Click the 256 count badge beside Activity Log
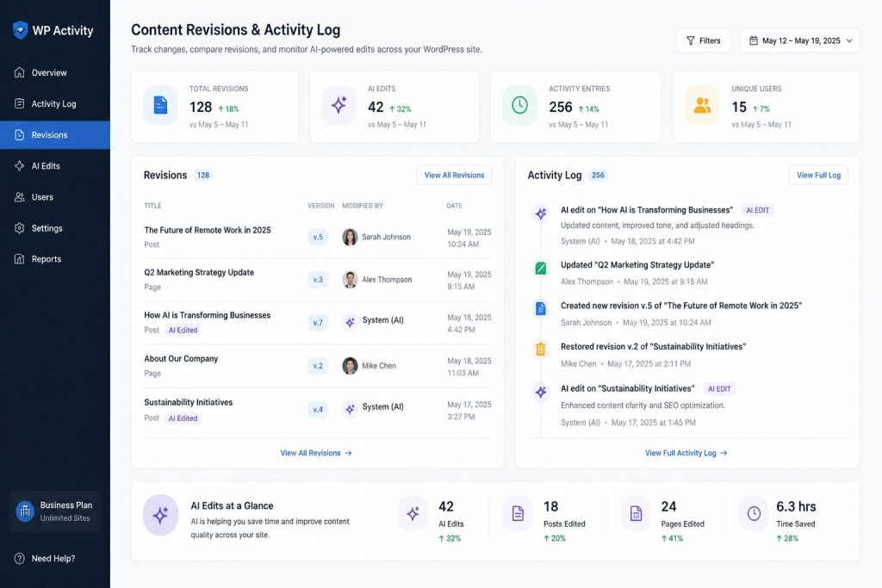Screen dimensions: 882x588 click(598, 175)
